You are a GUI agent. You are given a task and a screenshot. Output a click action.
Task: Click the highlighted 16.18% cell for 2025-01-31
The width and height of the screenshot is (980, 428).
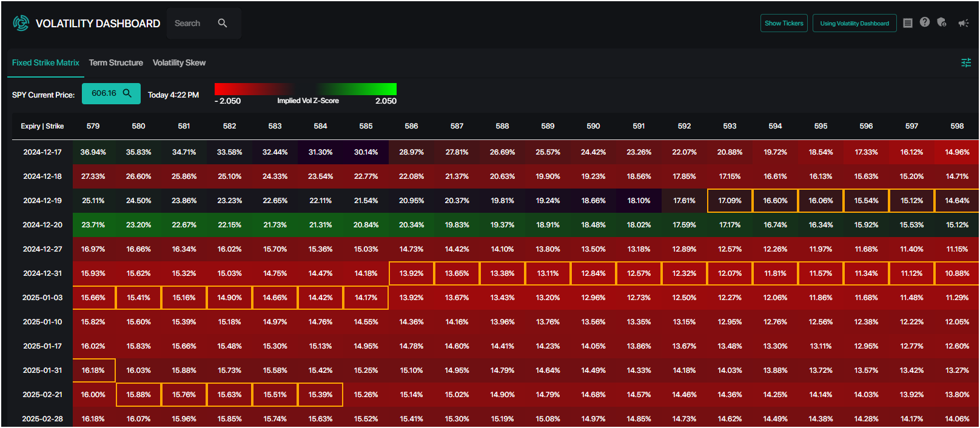[93, 370]
